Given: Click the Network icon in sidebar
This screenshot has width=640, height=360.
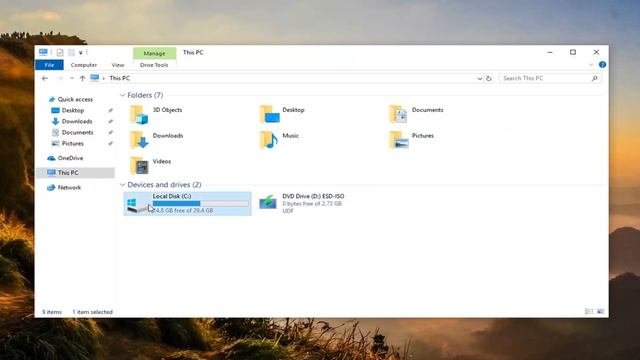Looking at the screenshot, I should (x=51, y=187).
